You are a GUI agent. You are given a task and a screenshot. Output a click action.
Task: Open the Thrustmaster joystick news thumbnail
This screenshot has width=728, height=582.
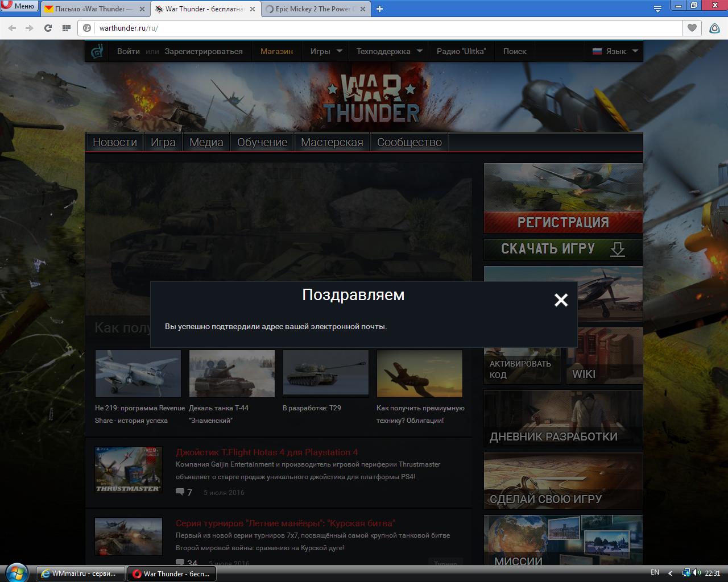pos(129,469)
